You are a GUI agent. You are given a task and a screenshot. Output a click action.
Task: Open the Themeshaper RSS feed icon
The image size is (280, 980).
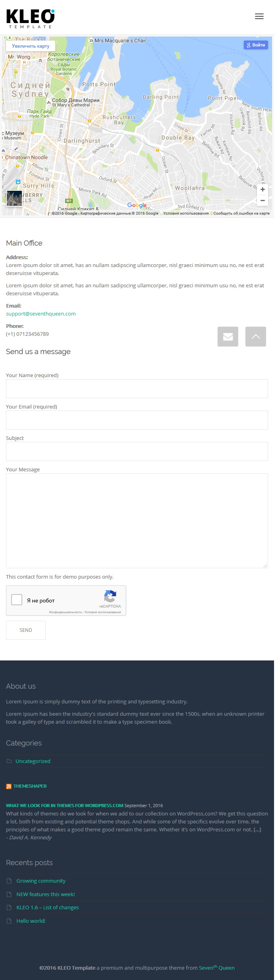click(x=9, y=786)
